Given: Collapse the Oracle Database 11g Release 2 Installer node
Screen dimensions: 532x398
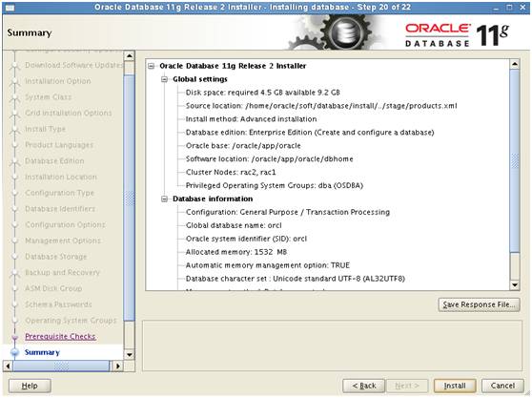Looking at the screenshot, I should pos(152,66).
